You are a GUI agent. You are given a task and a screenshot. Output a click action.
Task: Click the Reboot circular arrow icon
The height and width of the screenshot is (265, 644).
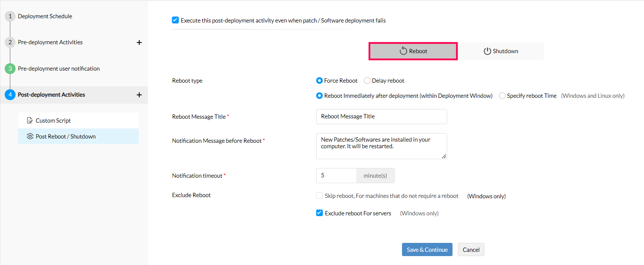[x=404, y=51]
